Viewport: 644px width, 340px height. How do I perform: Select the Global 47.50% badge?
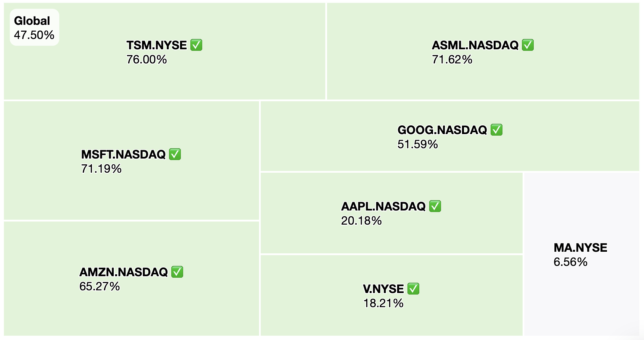[x=34, y=28]
